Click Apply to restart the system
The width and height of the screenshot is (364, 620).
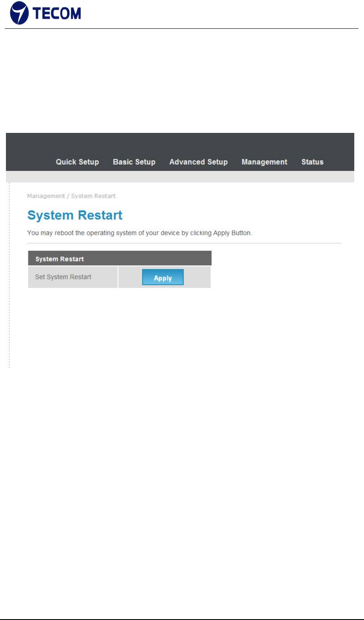(x=163, y=277)
